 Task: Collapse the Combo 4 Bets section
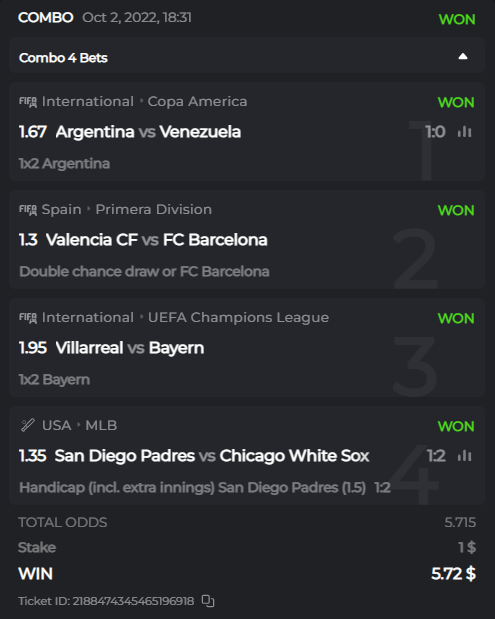click(x=463, y=57)
